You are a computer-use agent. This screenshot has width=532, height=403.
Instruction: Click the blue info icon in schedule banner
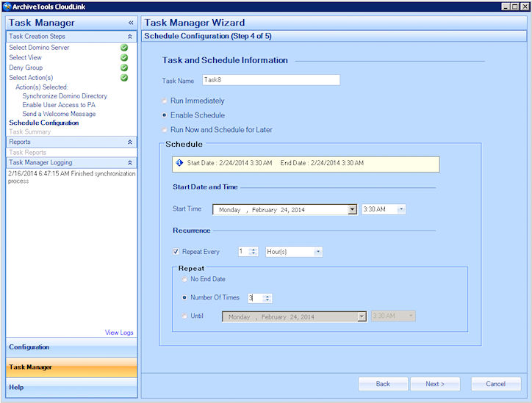[179, 163]
